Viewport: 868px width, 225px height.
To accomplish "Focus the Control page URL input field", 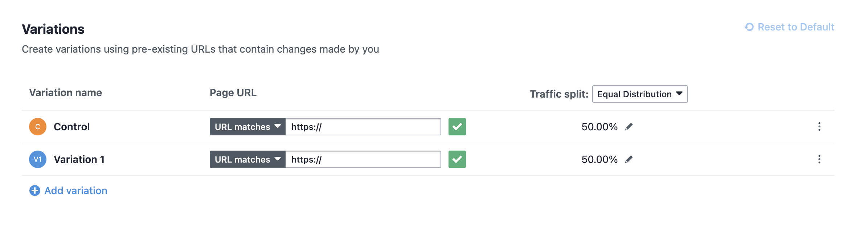I will 363,127.
